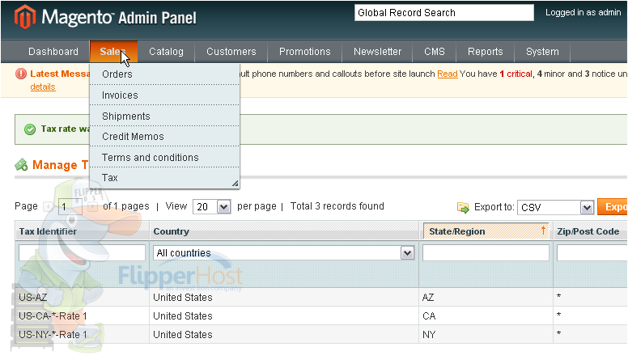Click the Zip/Post Code filter field

[592, 252]
